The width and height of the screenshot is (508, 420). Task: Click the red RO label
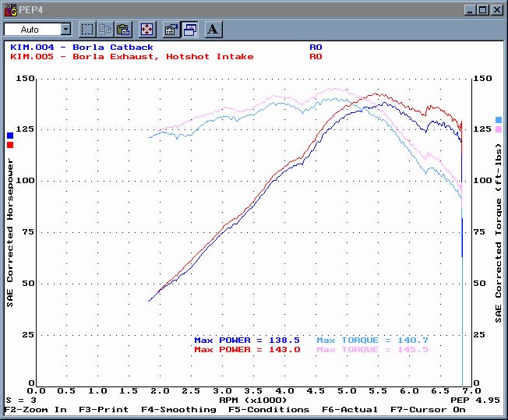tap(316, 57)
